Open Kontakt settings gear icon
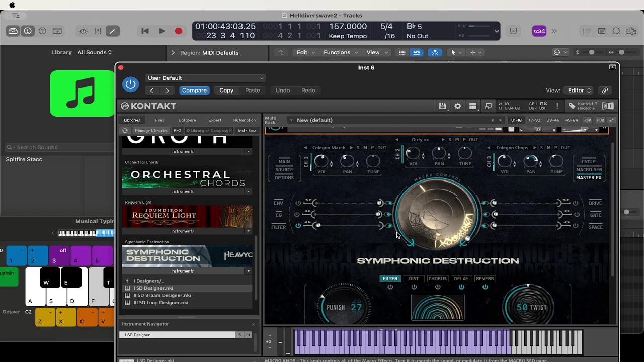The height and width of the screenshot is (362, 644). pos(457,106)
